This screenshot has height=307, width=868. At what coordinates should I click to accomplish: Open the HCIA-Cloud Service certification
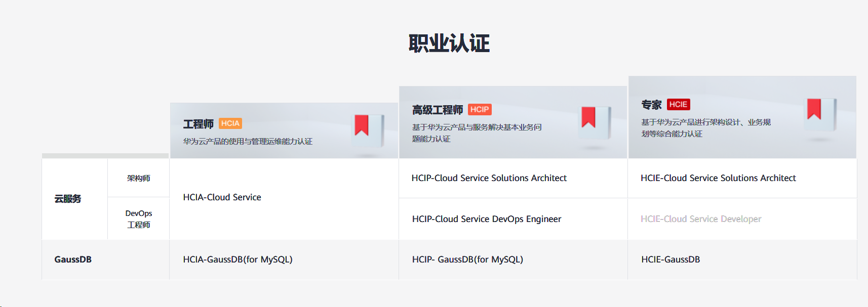click(222, 197)
